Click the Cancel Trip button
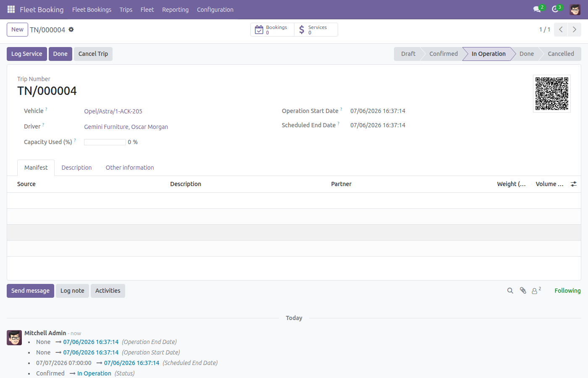This screenshot has width=588, height=378. (93, 54)
